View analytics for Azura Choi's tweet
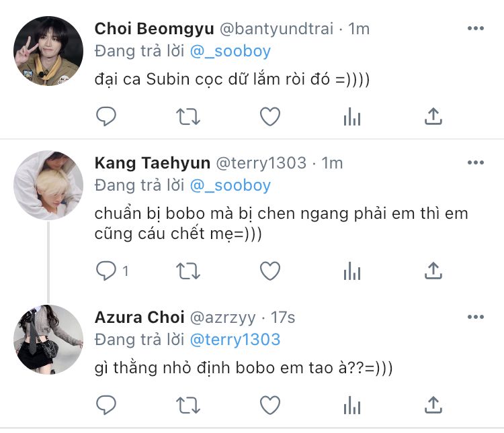504x433 pixels. click(352, 405)
